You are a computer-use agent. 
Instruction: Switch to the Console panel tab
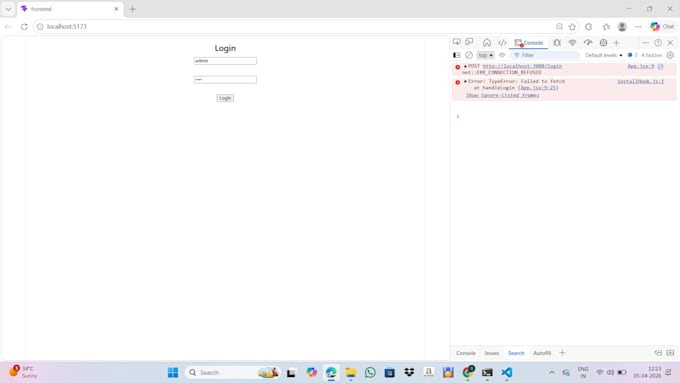tap(529, 43)
